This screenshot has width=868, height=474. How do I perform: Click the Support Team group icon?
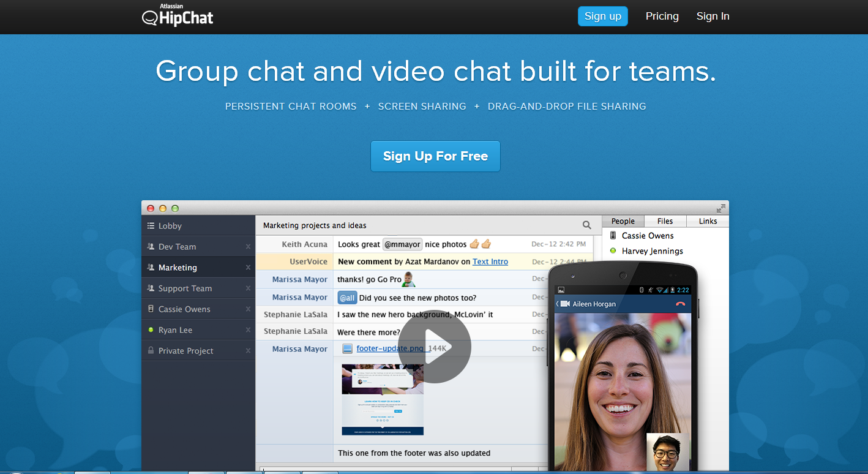[151, 288]
